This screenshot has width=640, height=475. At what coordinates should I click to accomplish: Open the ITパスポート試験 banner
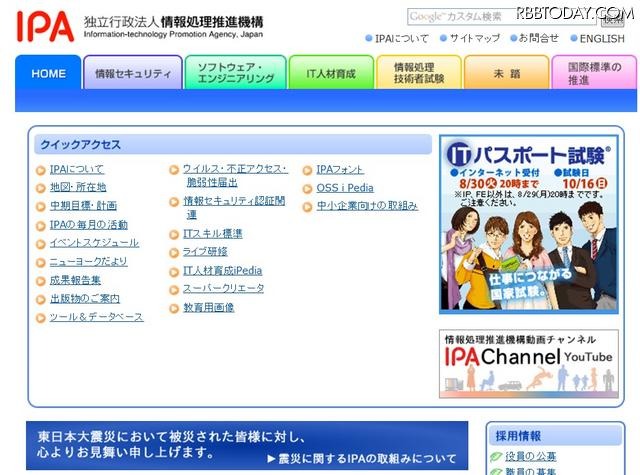click(x=529, y=225)
